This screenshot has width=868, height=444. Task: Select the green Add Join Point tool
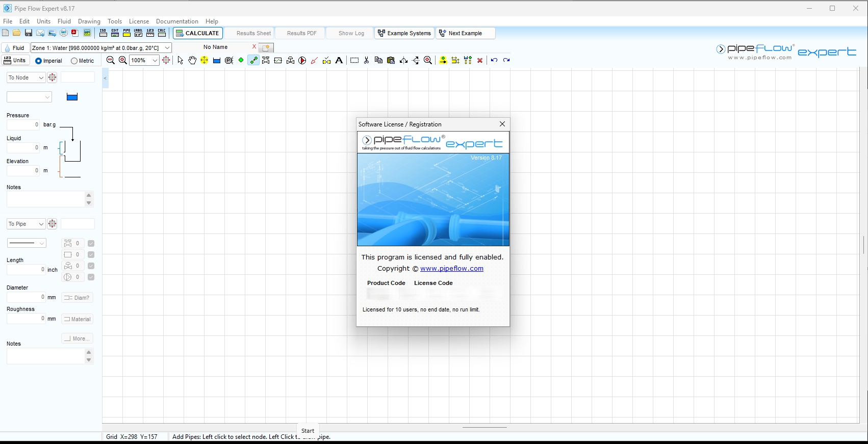(241, 60)
